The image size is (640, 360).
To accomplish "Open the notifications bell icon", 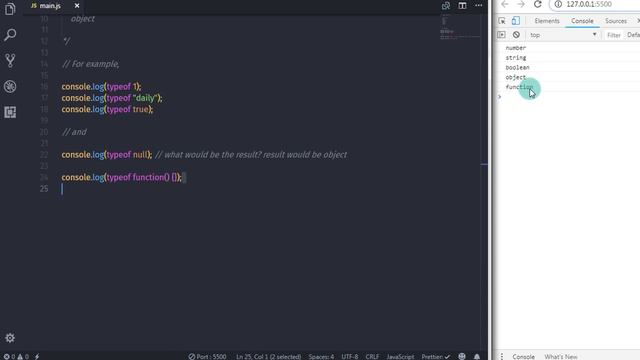I will 477,356.
